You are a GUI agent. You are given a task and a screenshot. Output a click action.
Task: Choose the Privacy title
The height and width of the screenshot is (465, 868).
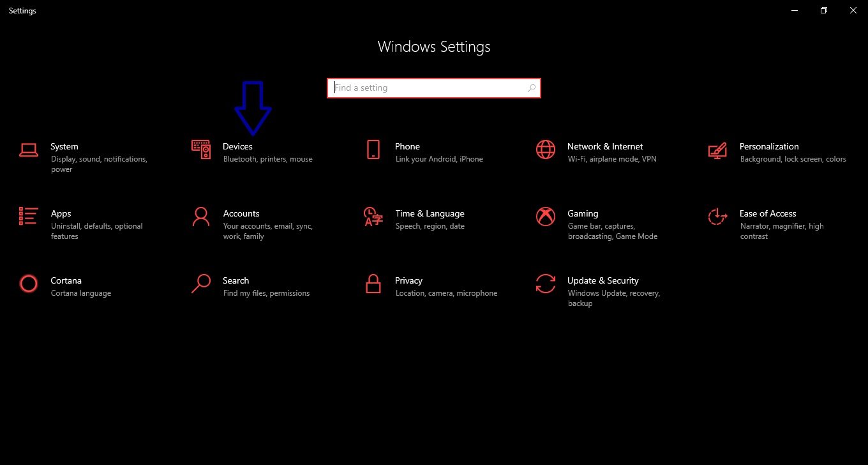point(408,280)
